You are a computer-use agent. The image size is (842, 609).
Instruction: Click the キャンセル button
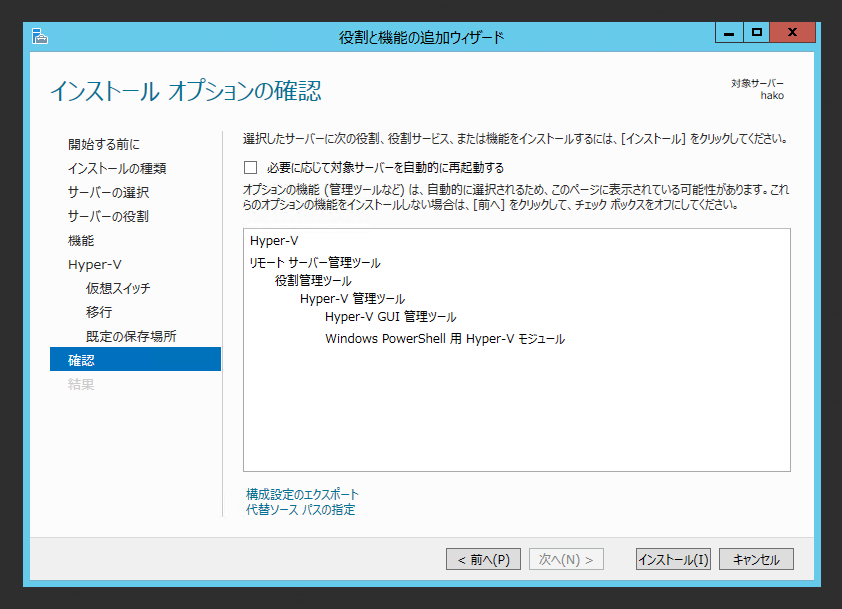coord(756,559)
